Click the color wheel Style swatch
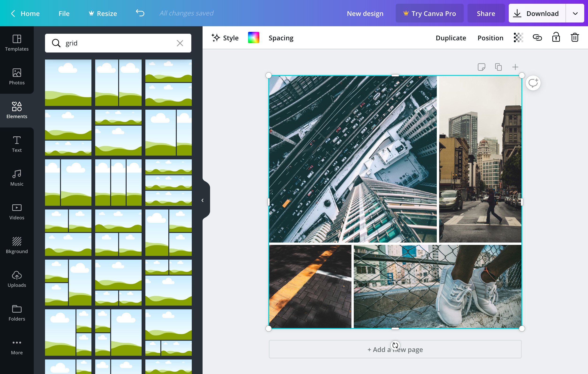Image resolution: width=588 pixels, height=374 pixels. tap(253, 38)
